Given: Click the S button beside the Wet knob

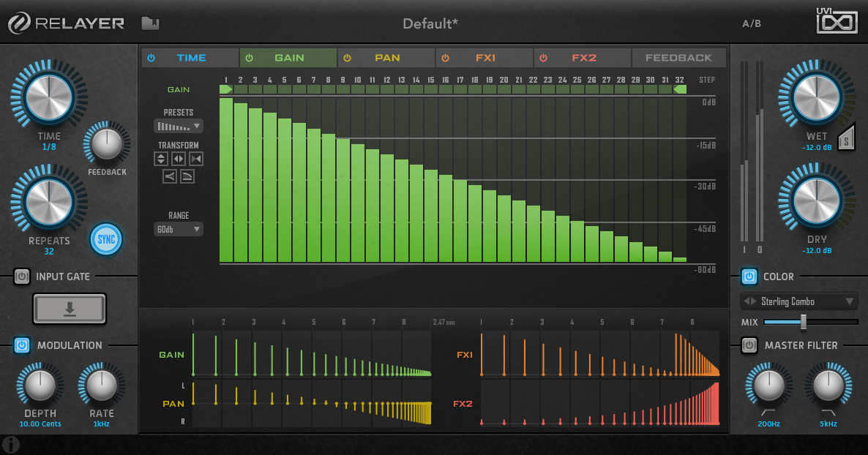Looking at the screenshot, I should pyautogui.click(x=847, y=138).
